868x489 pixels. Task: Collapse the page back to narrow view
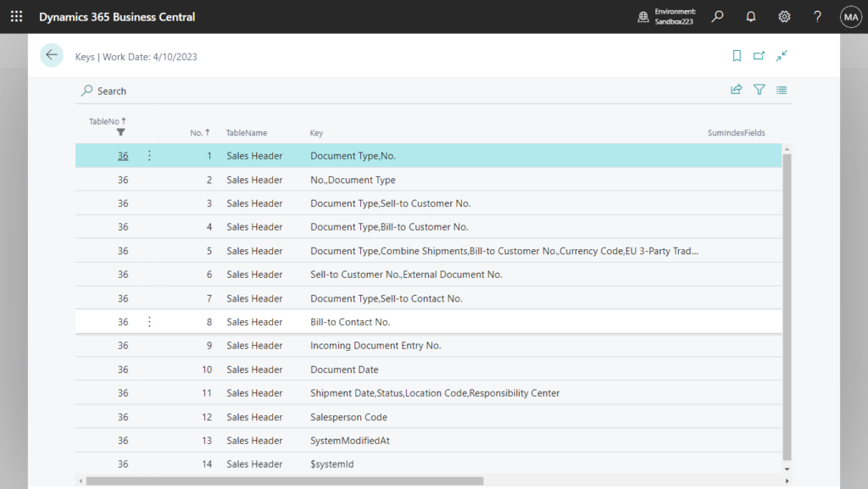click(x=782, y=55)
